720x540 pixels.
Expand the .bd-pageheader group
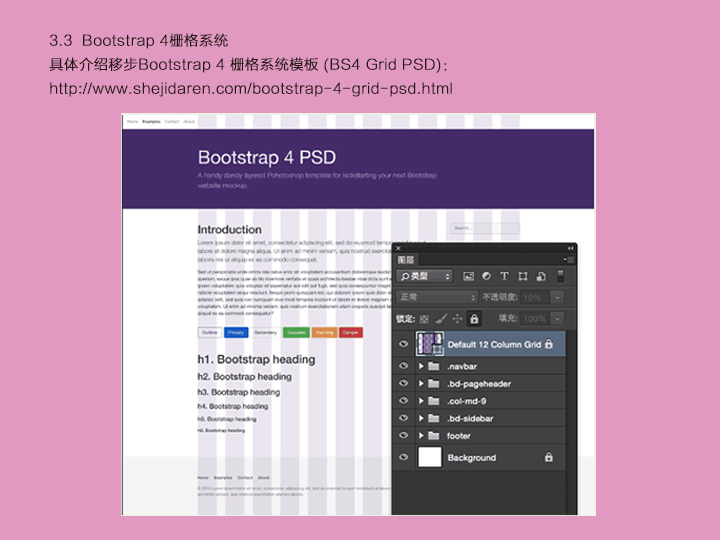(421, 383)
